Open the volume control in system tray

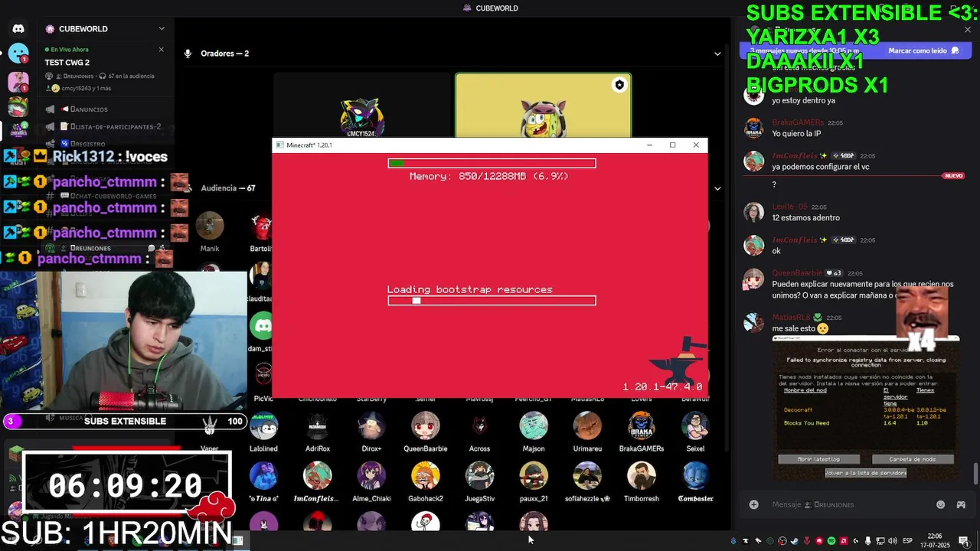click(x=893, y=541)
